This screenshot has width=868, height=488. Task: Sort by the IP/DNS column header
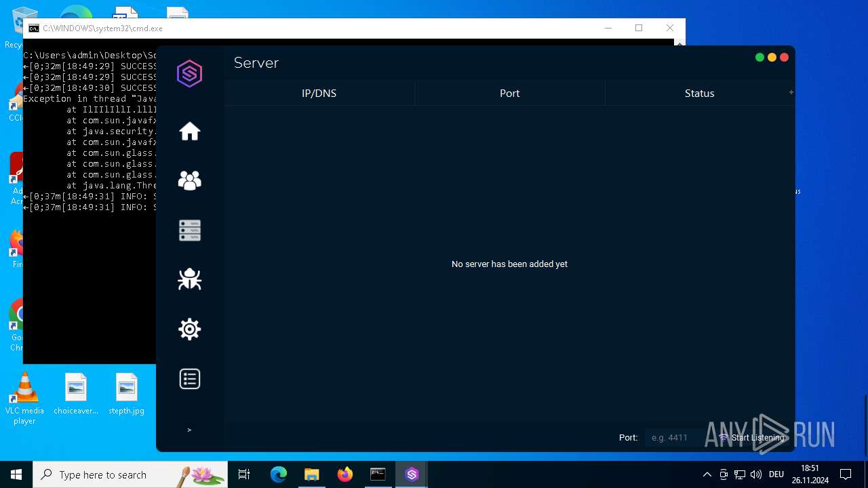319,94
